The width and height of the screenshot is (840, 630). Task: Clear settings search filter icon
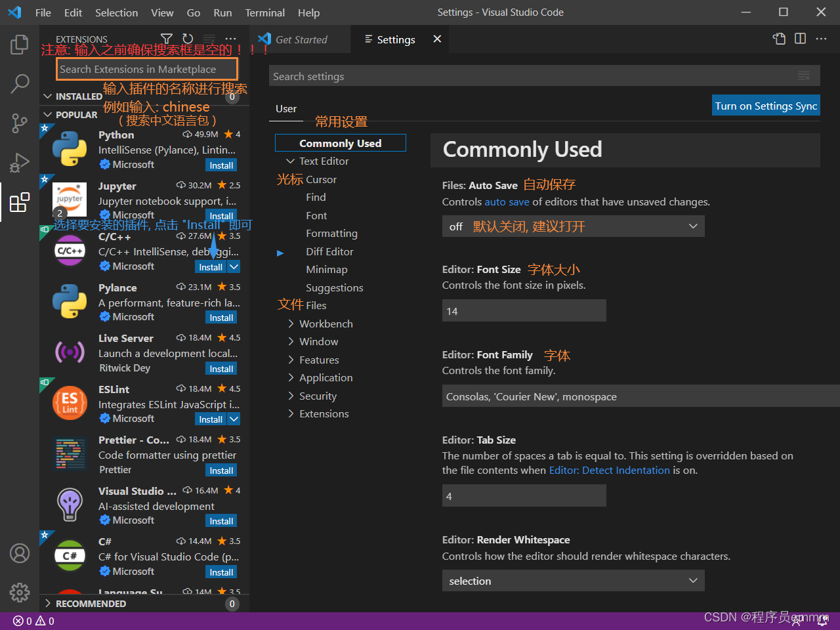pyautogui.click(x=804, y=76)
